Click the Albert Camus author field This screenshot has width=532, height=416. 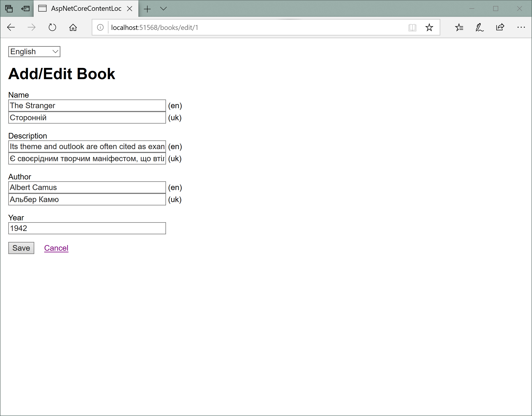click(87, 187)
